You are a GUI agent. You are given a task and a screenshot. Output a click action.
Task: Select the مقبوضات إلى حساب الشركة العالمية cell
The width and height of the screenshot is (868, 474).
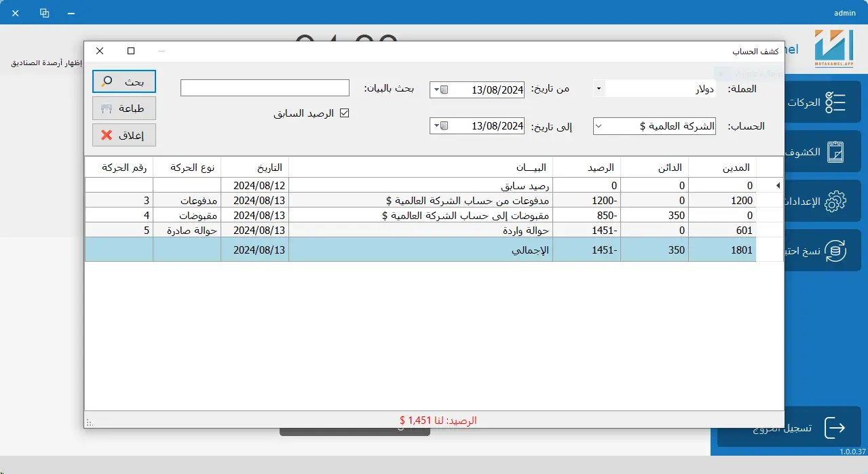pos(421,215)
